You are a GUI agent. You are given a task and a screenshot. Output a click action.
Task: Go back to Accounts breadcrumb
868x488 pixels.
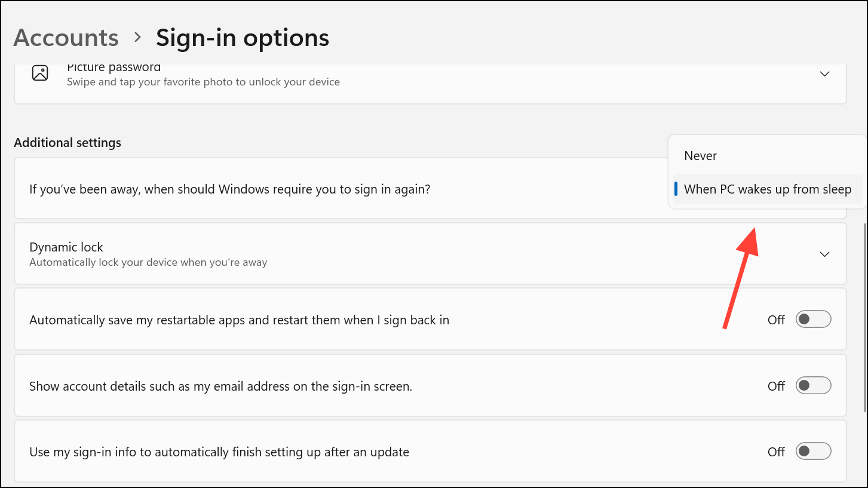66,38
